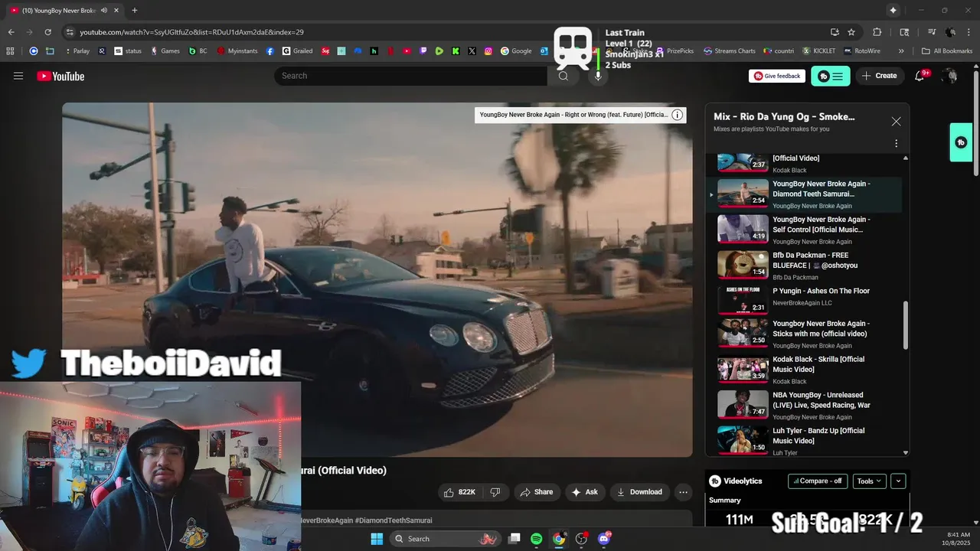Select Luh Tyler Bandz Up entry
Image resolution: width=980 pixels, height=551 pixels.
coord(804,441)
